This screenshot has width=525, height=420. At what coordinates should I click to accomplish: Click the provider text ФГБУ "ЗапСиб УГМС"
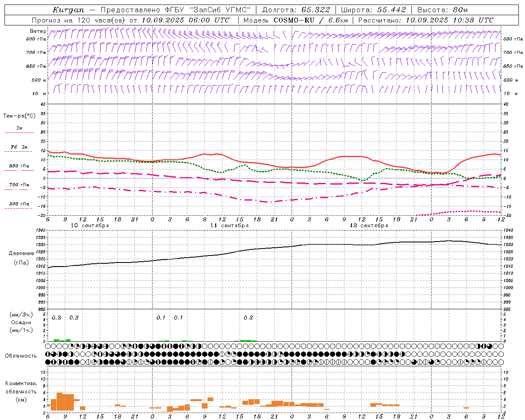(208, 10)
